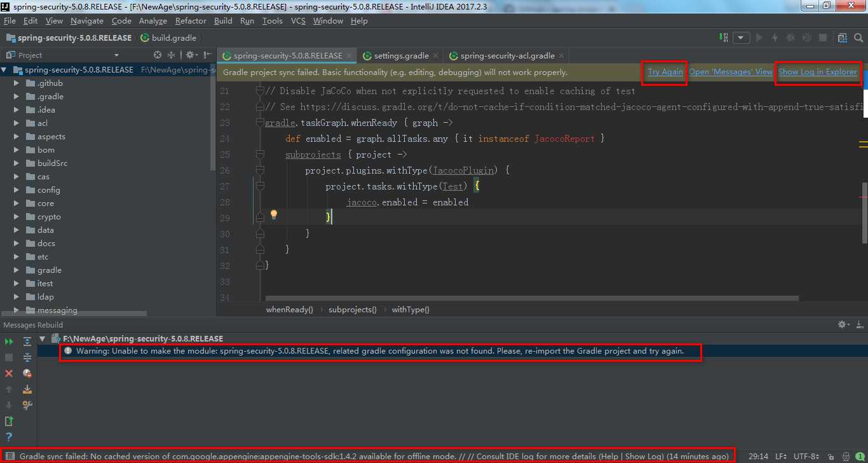The width and height of the screenshot is (868, 463).
Task: Open the Project Structure icon in toolbar
Action: (843, 38)
